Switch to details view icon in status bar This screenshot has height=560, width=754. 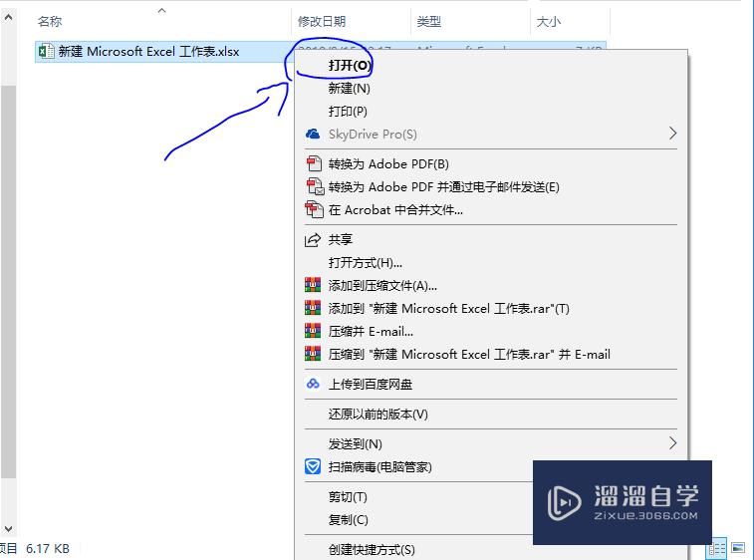[716, 548]
